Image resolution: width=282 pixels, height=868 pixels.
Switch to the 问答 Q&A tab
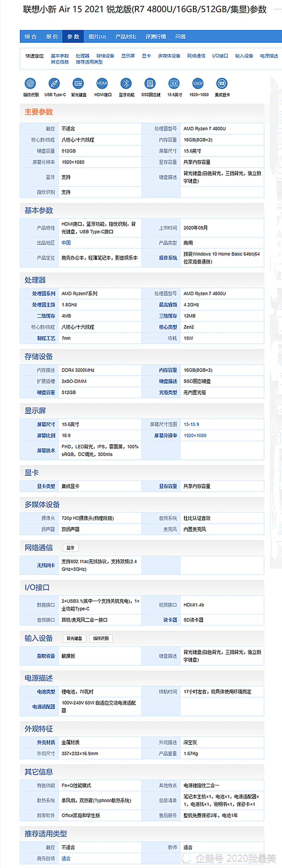181,37
